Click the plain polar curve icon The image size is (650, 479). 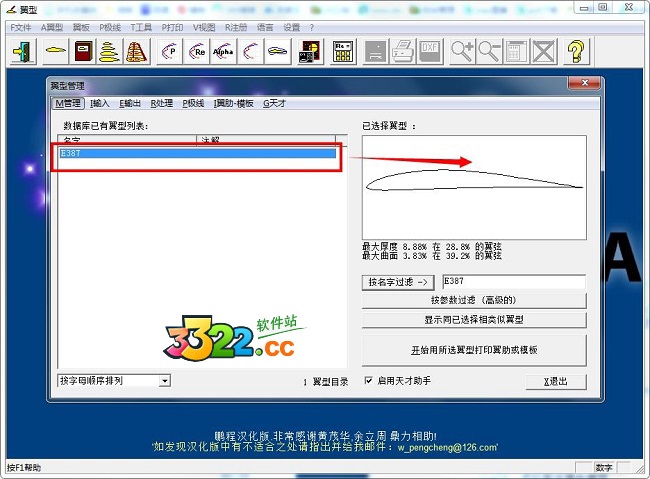250,51
